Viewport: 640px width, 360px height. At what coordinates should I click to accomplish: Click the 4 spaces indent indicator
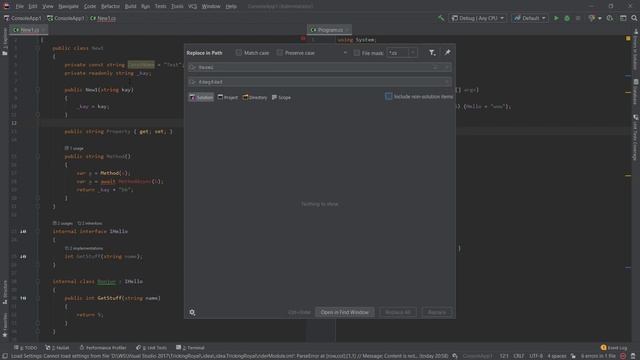[557, 356]
